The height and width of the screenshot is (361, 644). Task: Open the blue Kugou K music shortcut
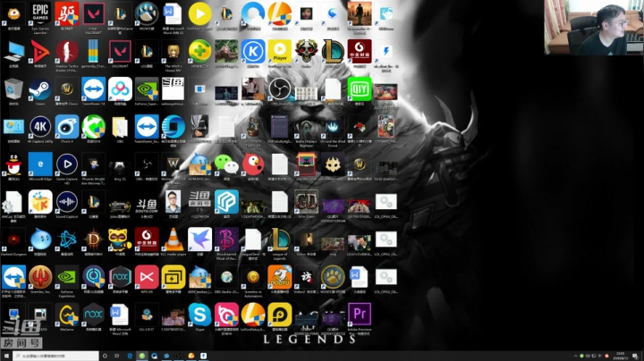click(253, 51)
